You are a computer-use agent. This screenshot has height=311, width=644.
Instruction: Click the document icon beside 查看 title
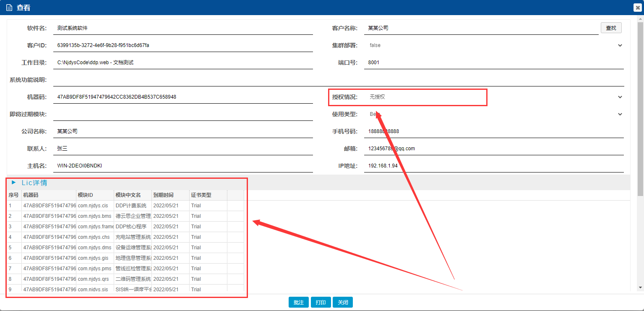coord(9,8)
